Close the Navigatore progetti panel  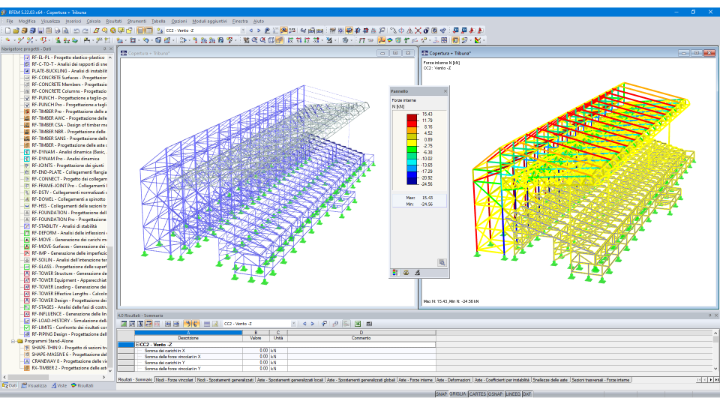click(x=111, y=49)
